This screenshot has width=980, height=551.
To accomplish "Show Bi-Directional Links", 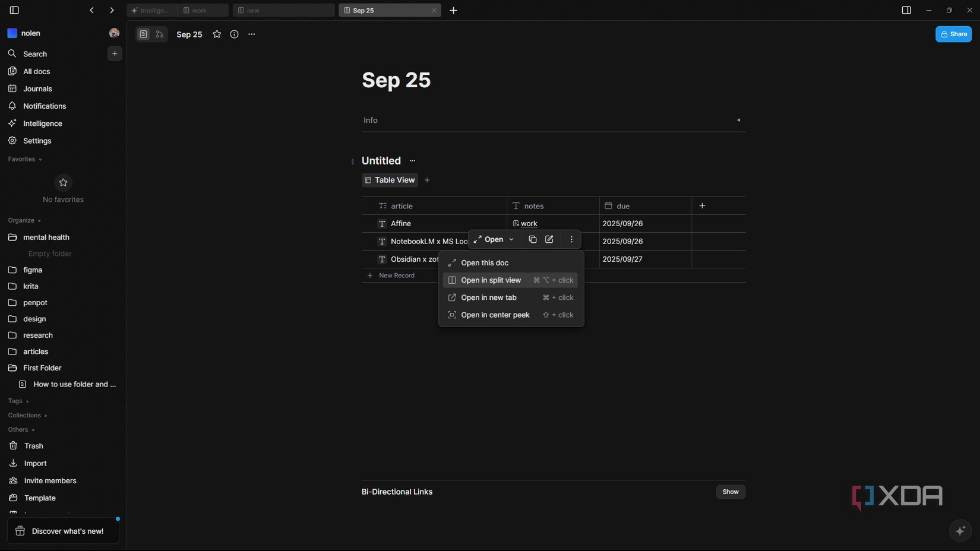I will 731,492.
